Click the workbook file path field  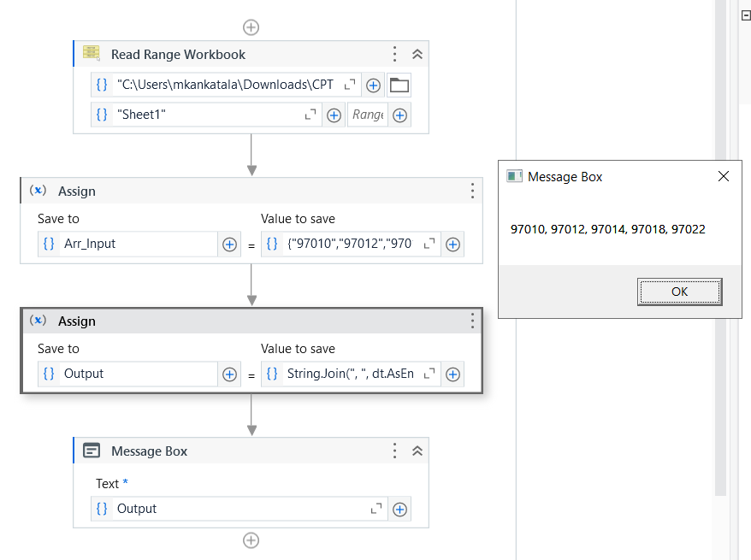pyautogui.click(x=227, y=85)
